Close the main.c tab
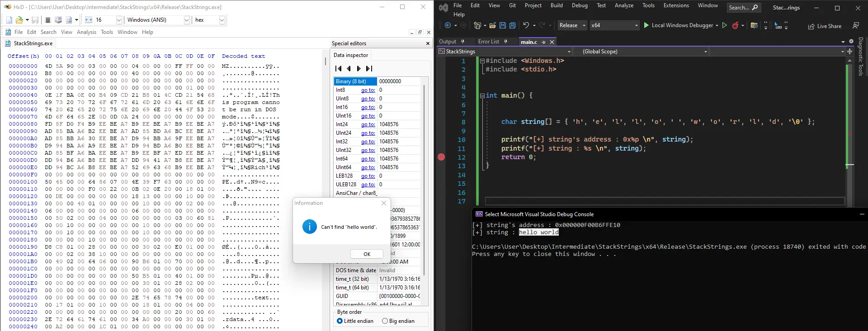 coord(552,42)
